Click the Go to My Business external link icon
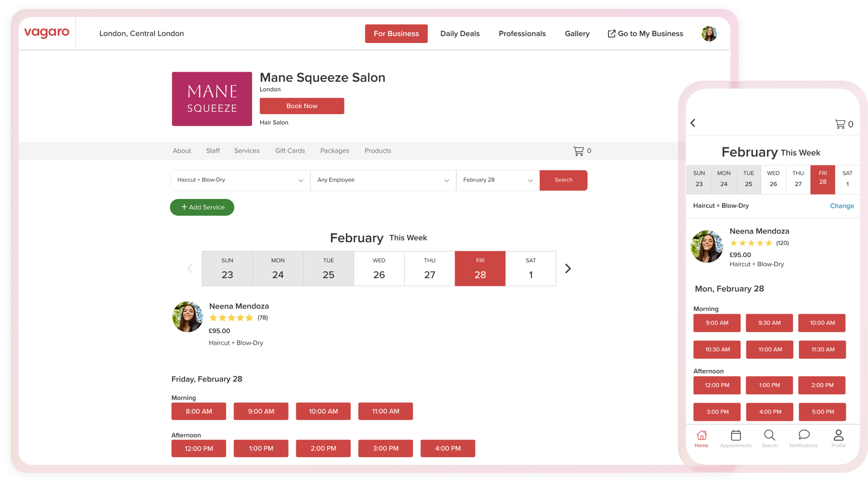Screen dimensions: 868x485 tap(611, 34)
